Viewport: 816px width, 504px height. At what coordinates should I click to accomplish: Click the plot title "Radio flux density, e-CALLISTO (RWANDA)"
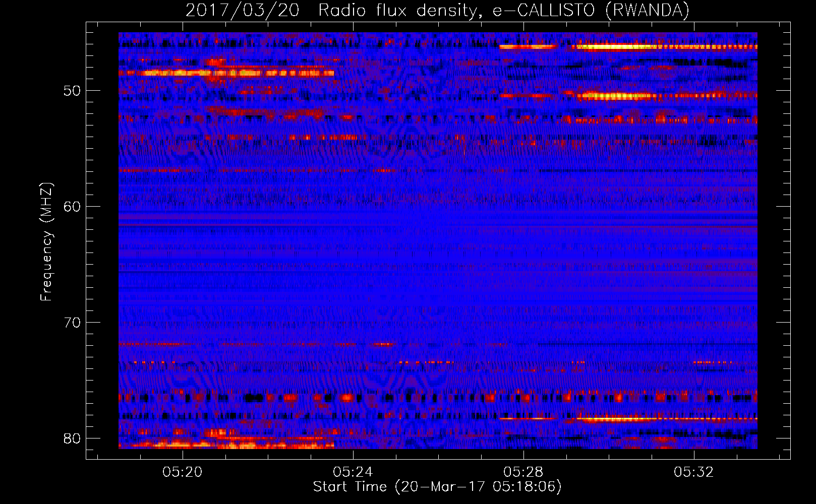[x=504, y=10]
